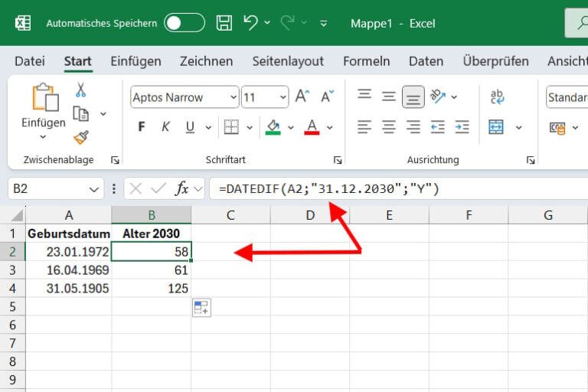
Task: Click the Cut scissors icon
Action: point(80,90)
